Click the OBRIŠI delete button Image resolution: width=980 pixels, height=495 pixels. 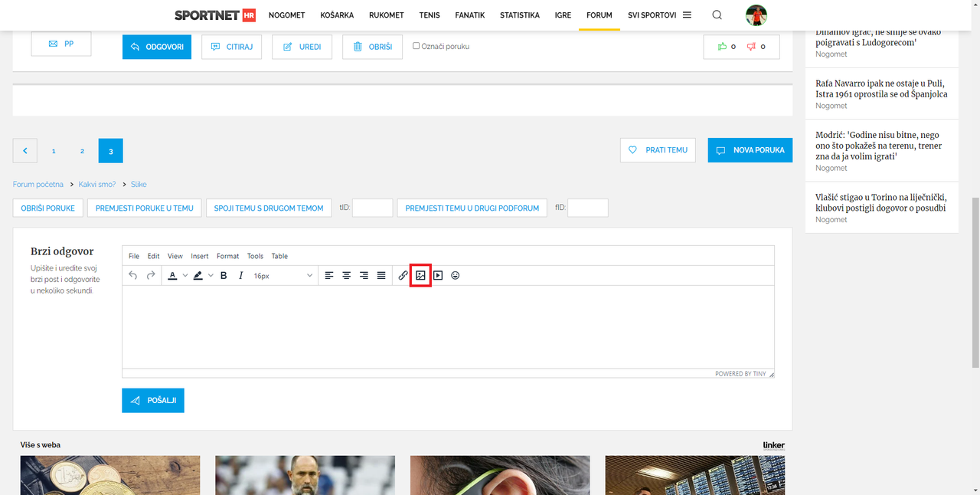pos(373,47)
